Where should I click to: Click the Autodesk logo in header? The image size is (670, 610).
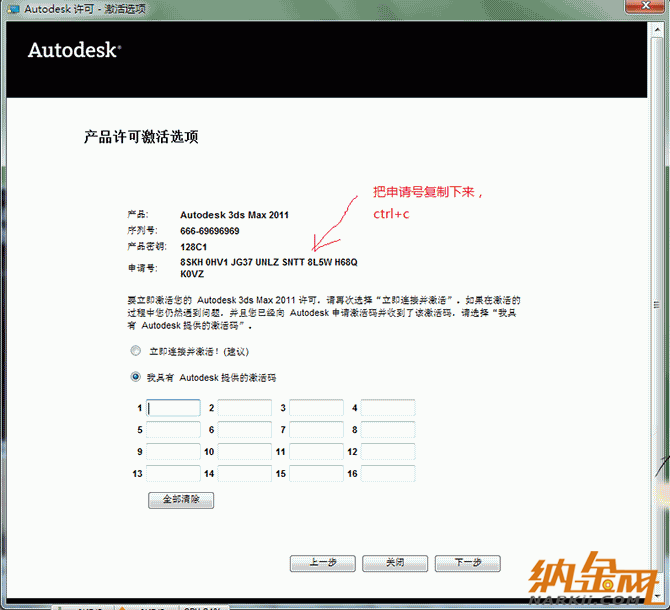tap(75, 50)
